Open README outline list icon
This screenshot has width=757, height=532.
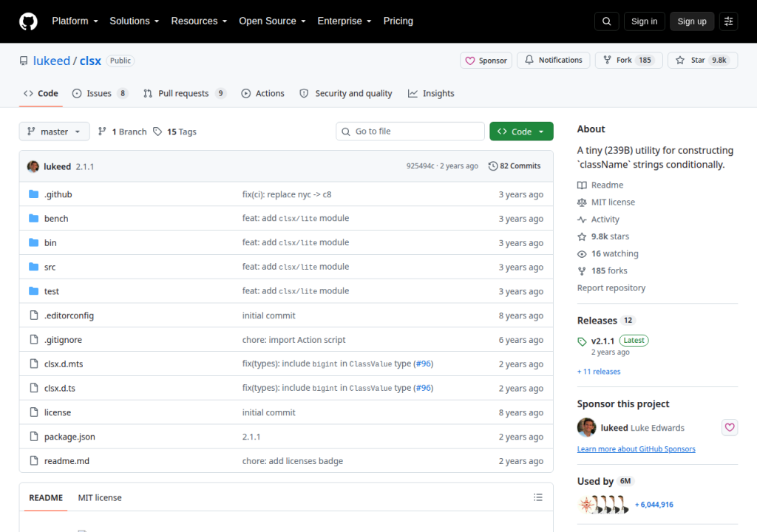tap(538, 497)
